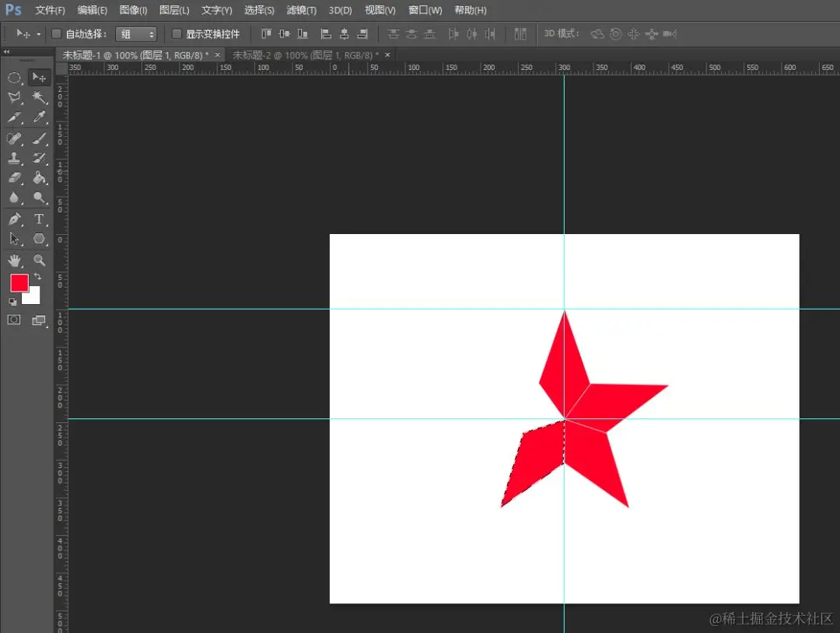Click the 3D Drag (pan) mode icon
The width and height of the screenshot is (840, 633).
[x=634, y=34]
